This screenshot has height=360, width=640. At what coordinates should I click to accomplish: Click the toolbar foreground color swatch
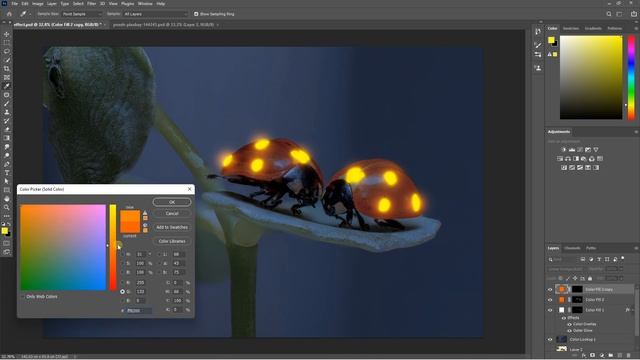click(4, 231)
